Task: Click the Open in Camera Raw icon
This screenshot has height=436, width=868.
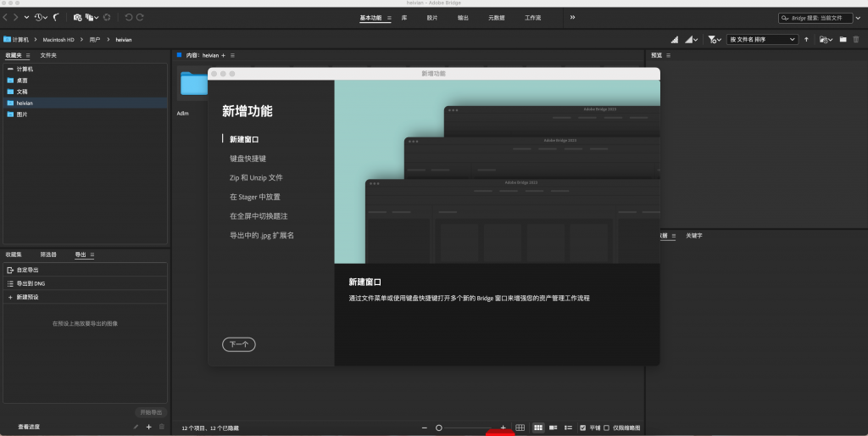Action: pyautogui.click(x=107, y=18)
